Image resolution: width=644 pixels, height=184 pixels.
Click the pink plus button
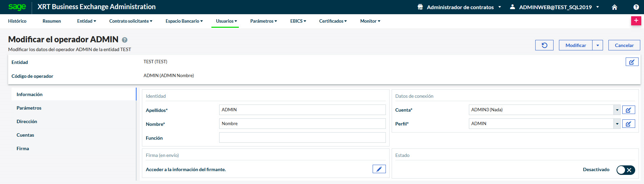[636, 21]
